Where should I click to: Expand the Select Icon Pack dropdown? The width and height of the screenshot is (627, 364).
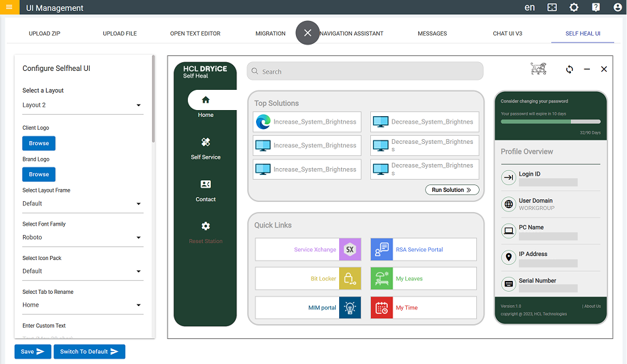click(x=83, y=271)
